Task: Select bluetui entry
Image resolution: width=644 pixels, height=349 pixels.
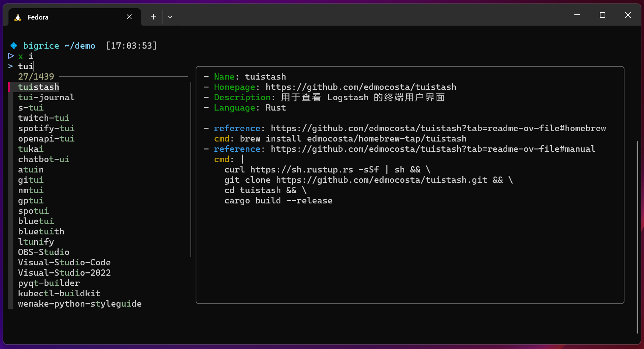Action: point(36,221)
